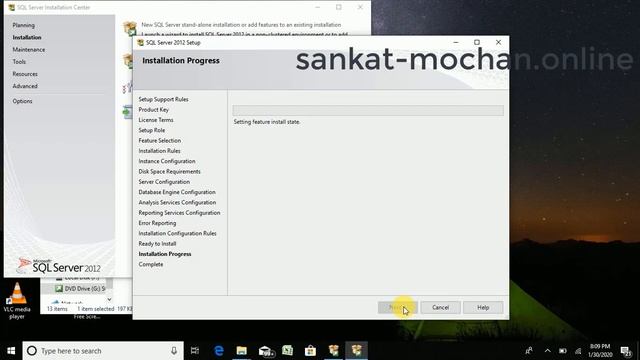Screen dimensions: 640x360
Task: Open Advanced in Installation Center sidebar
Action: pos(25,87)
